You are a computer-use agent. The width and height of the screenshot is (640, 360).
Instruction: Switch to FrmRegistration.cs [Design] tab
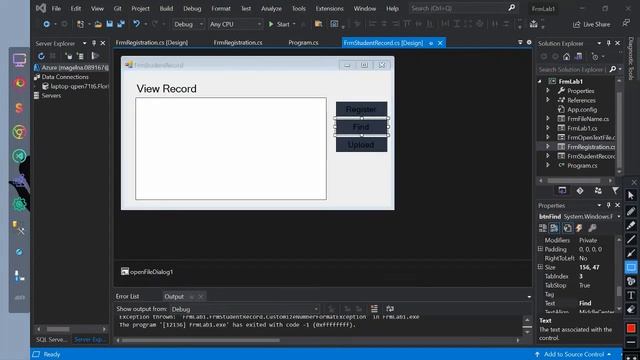[152, 42]
